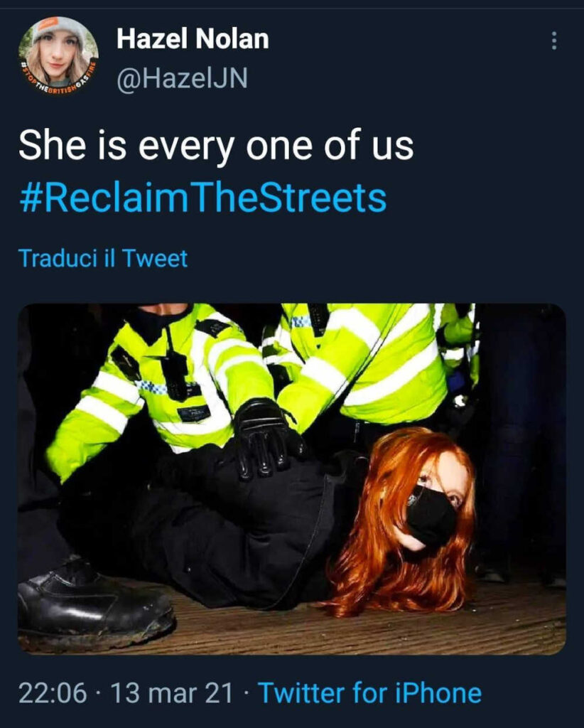Translate with Traduci il Tweet
The width and height of the screenshot is (584, 728).
pos(103,258)
